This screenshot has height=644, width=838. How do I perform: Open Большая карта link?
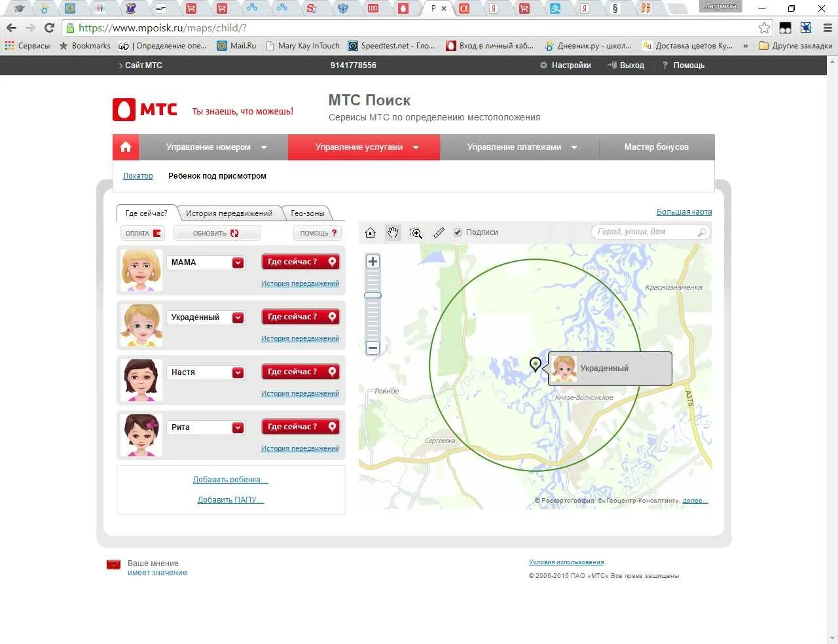pos(684,212)
